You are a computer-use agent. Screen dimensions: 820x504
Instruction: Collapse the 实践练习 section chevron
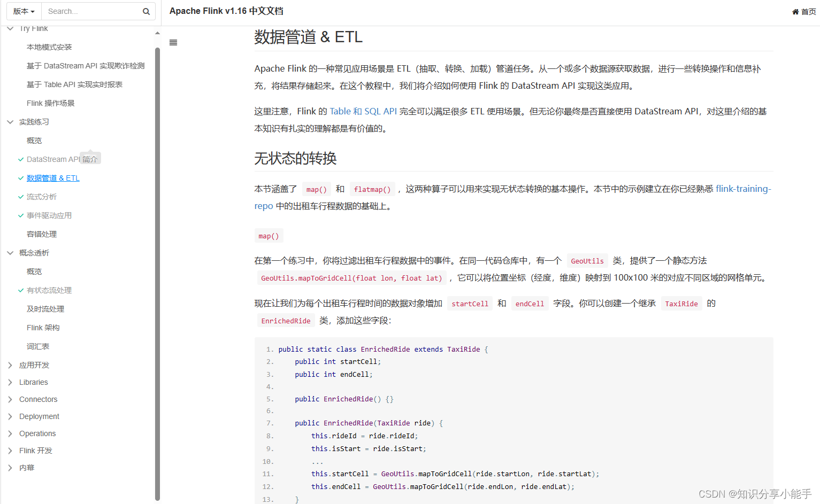point(10,122)
